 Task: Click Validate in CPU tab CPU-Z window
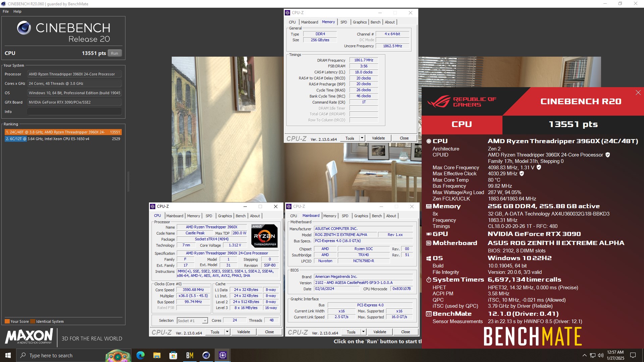(x=244, y=332)
